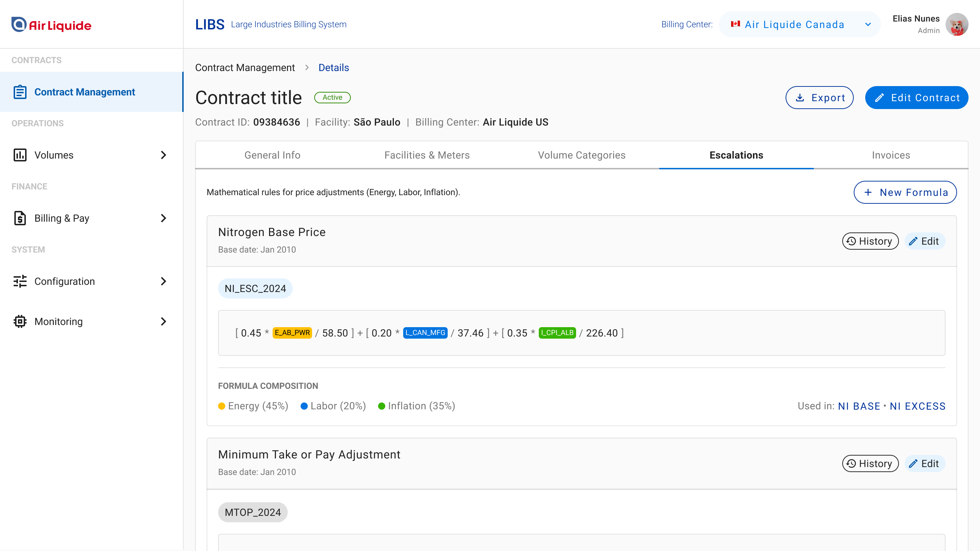Click the Contract Management clipboard icon

[x=20, y=92]
